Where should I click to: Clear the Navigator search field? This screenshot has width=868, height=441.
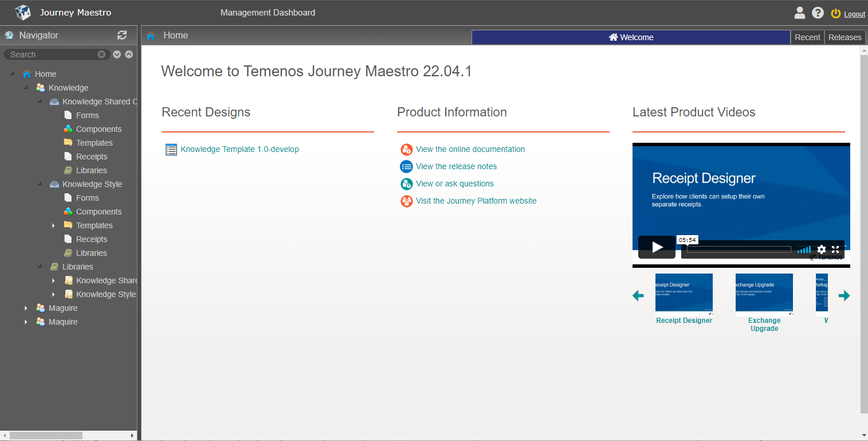pos(102,54)
